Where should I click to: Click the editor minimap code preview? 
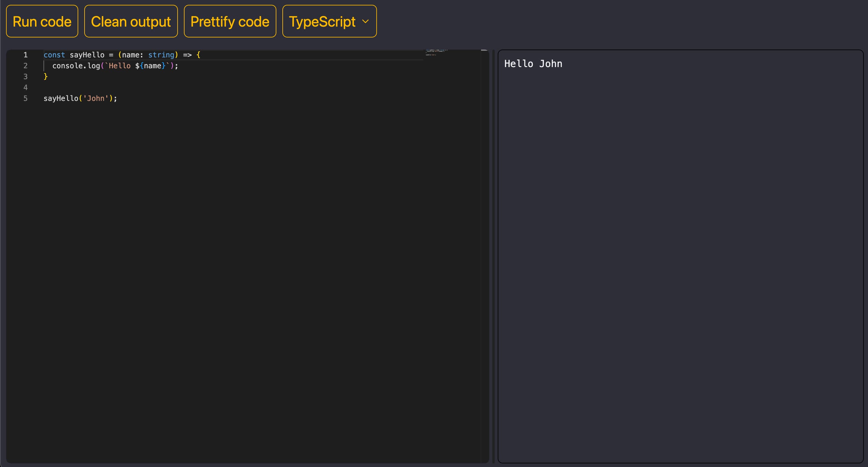pyautogui.click(x=436, y=52)
